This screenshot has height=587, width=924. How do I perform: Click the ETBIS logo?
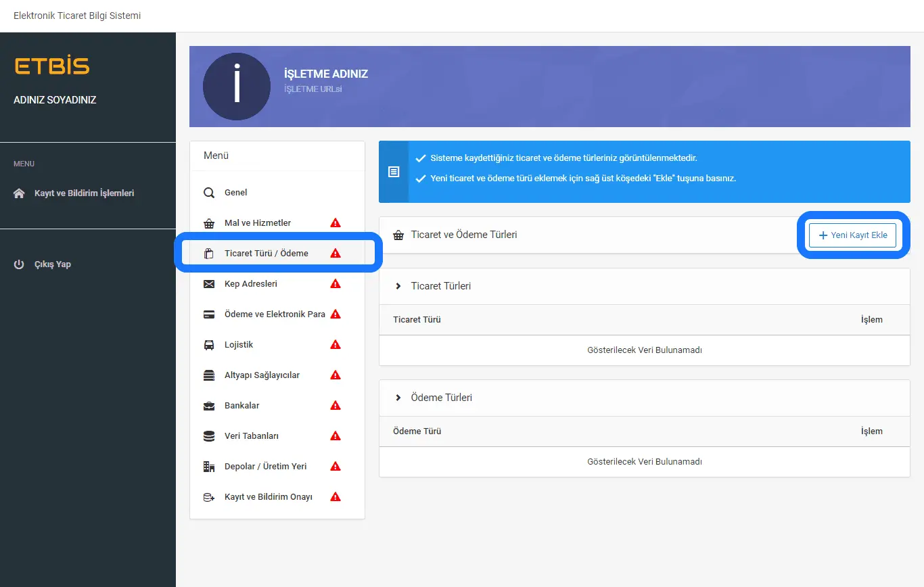[x=51, y=66]
